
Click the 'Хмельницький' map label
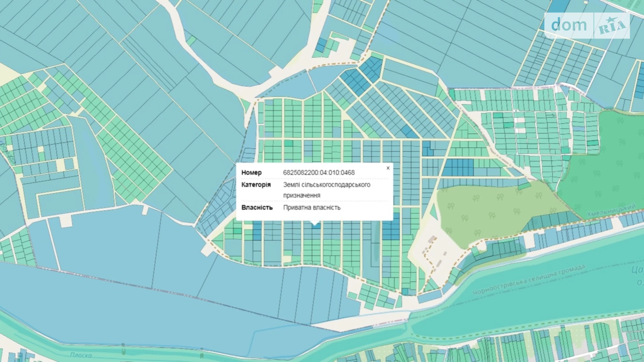click(x=611, y=210)
